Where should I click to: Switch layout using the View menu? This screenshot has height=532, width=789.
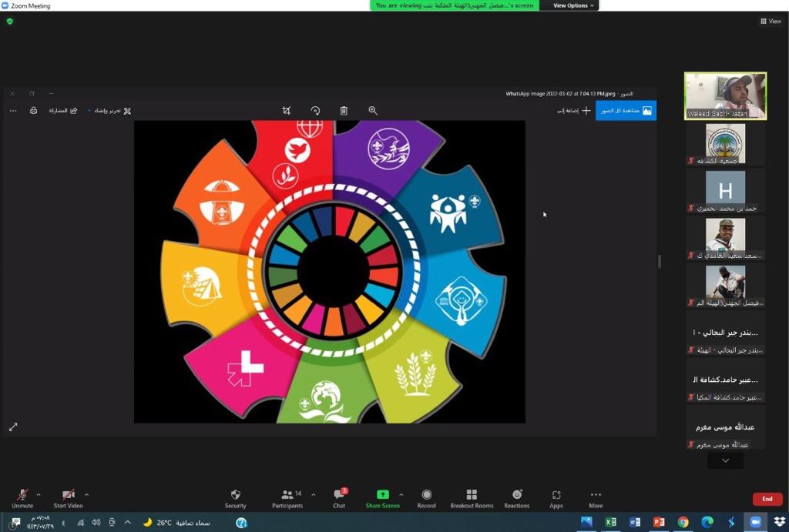[x=770, y=22]
